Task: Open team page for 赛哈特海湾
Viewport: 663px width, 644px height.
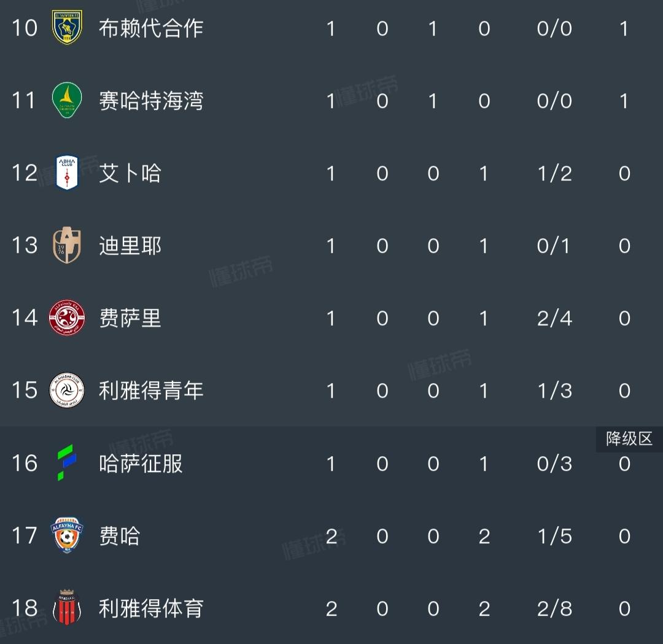Action: (151, 101)
